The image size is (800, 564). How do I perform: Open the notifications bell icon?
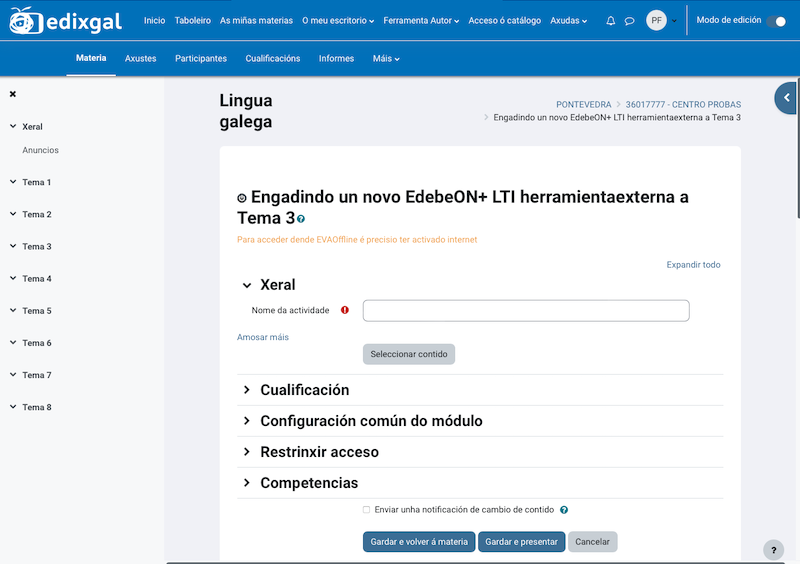click(611, 21)
